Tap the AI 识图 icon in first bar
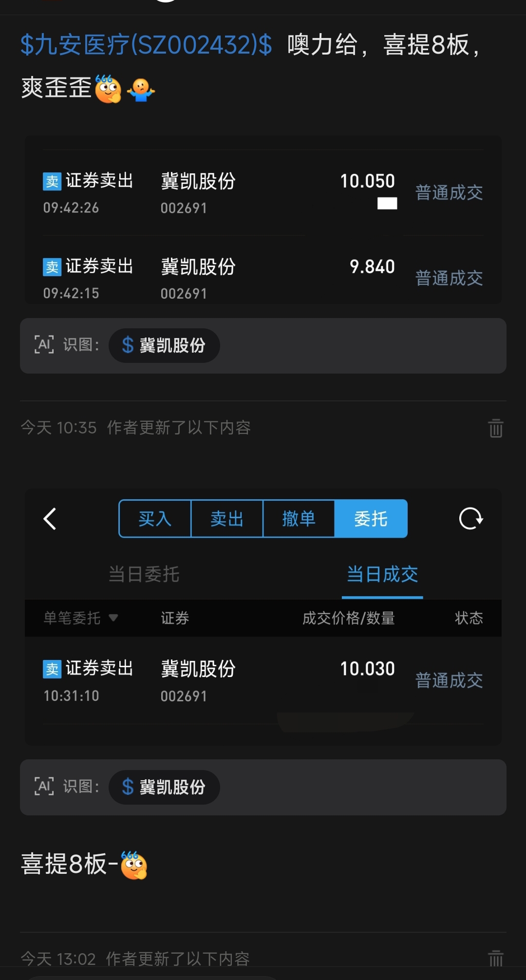 44,345
